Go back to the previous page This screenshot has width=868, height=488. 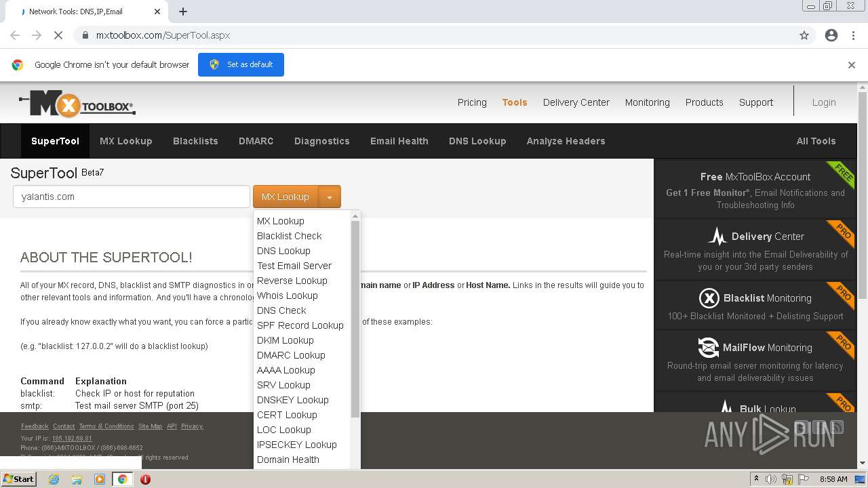(15, 35)
